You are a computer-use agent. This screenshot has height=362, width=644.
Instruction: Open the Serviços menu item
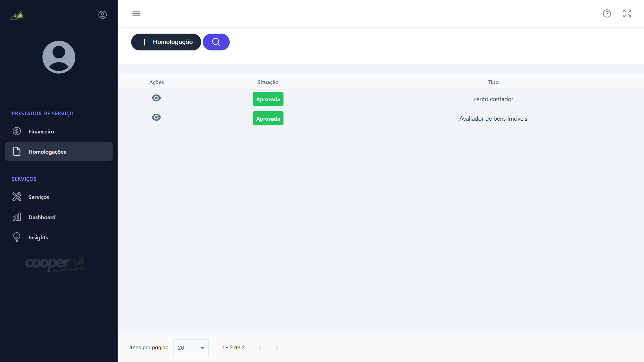[59, 197]
